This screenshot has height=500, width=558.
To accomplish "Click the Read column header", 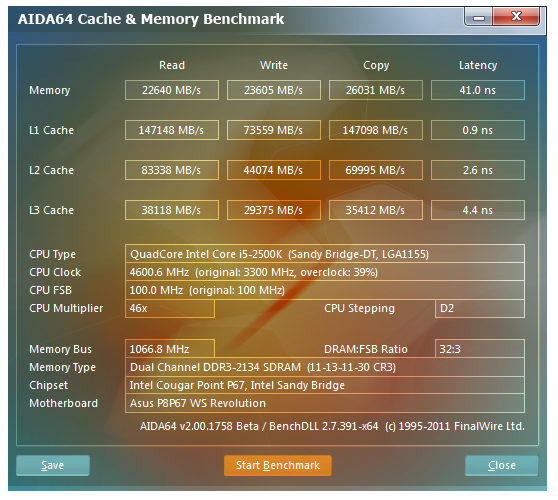I will [x=172, y=65].
